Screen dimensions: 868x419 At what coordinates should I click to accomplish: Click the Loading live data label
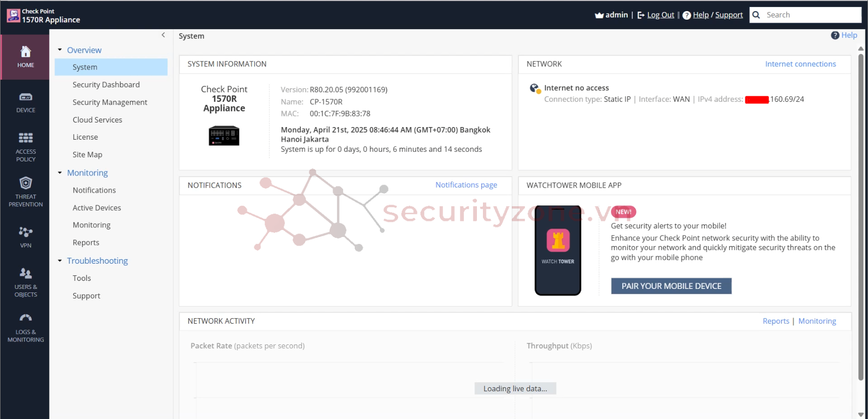[x=515, y=389]
